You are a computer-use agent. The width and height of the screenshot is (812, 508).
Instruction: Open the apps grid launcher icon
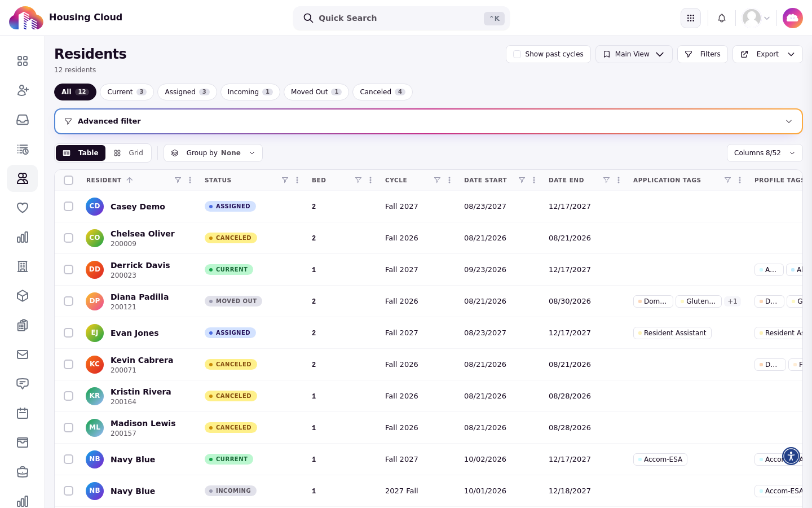pos(691,18)
